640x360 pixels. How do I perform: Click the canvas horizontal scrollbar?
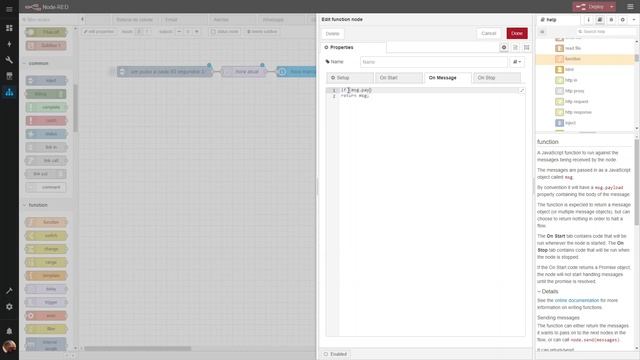(x=138, y=349)
